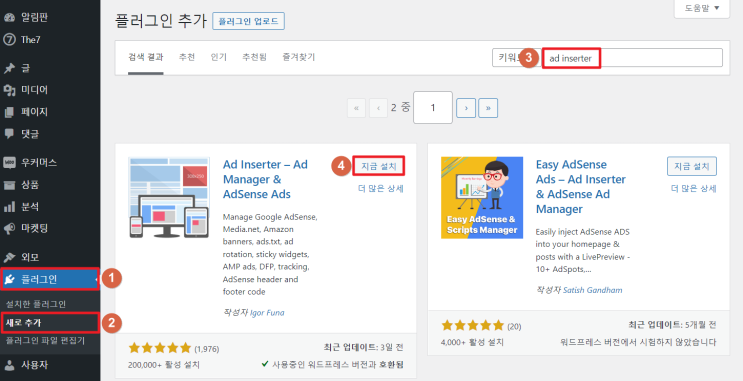Open 더 많은 상세 for Ad Inserter

tap(381, 189)
